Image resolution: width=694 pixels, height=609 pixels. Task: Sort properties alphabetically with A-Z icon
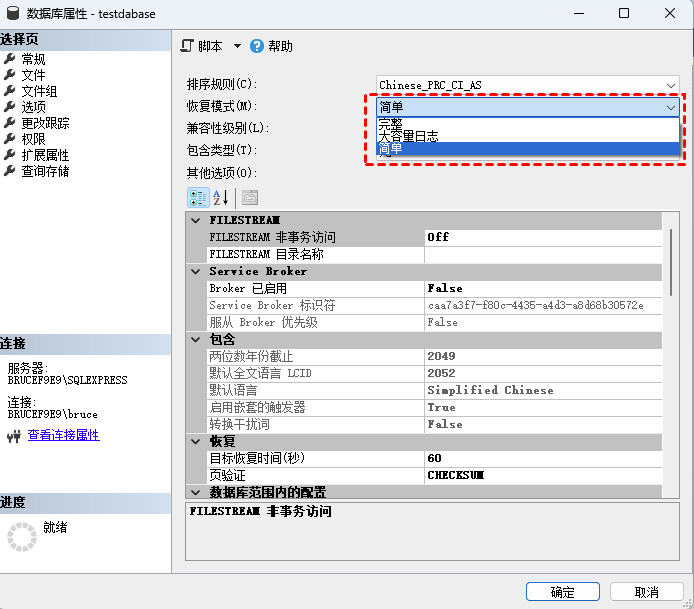[221, 197]
